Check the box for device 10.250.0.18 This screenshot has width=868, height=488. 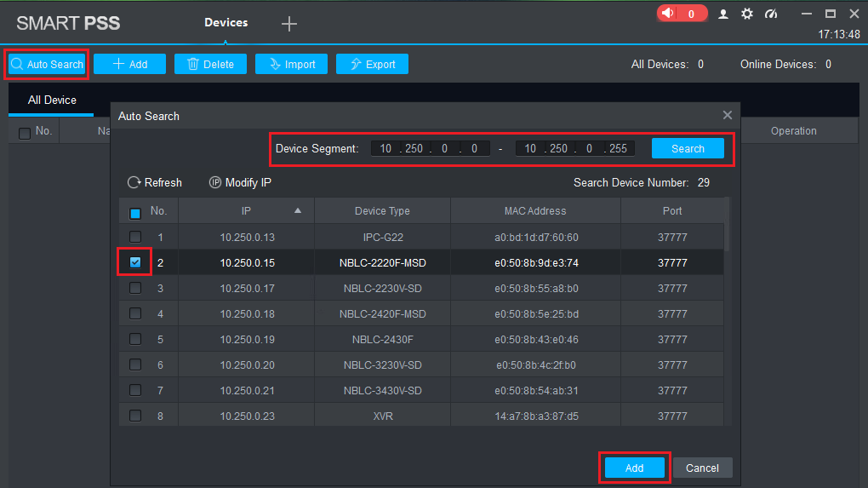(135, 313)
